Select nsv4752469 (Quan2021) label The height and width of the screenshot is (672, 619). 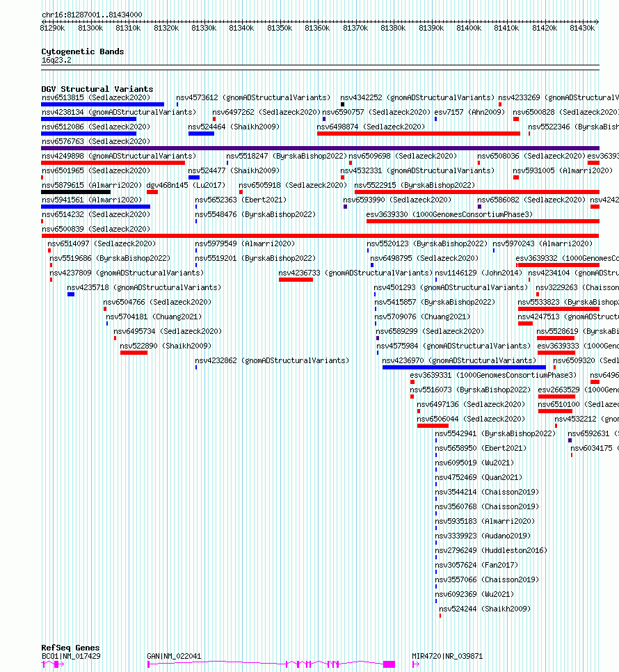[479, 477]
